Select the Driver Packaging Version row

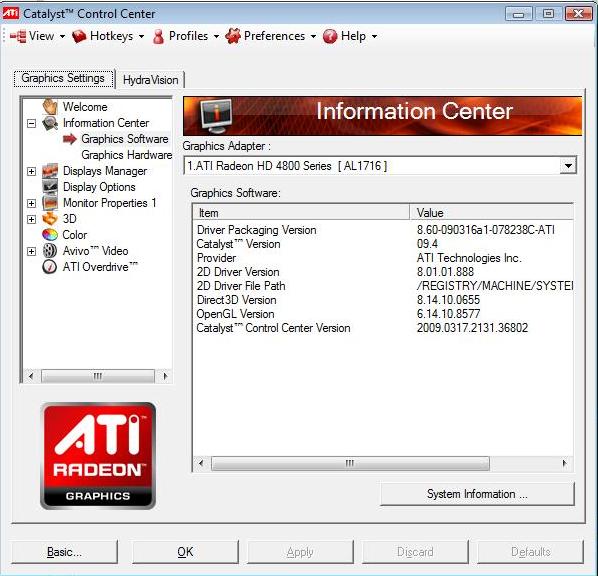(383, 230)
